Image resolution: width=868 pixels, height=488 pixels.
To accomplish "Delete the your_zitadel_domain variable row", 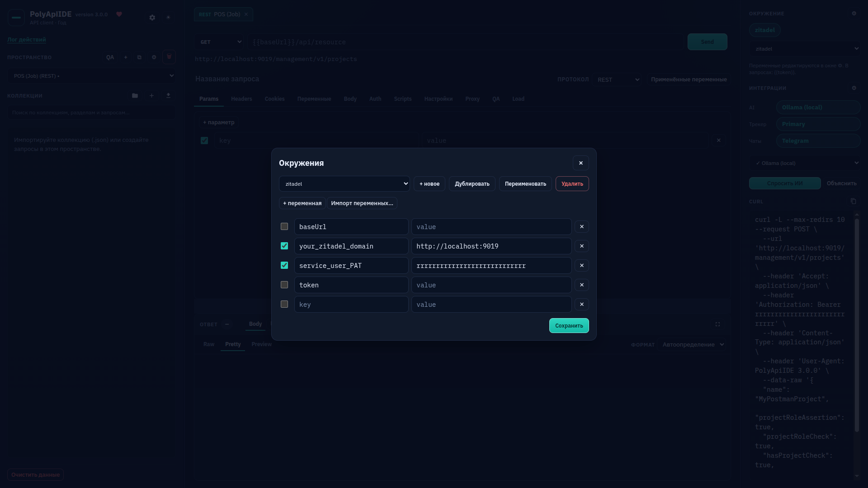I will (581, 246).
